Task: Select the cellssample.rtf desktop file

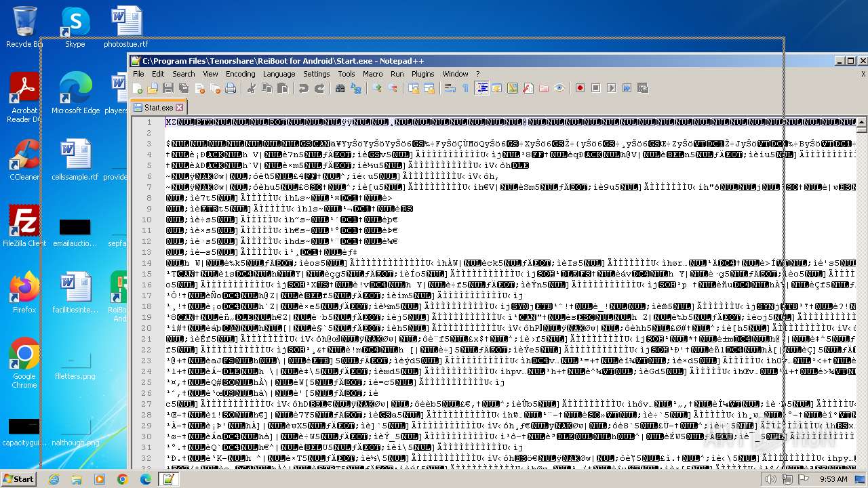Action: [75, 159]
